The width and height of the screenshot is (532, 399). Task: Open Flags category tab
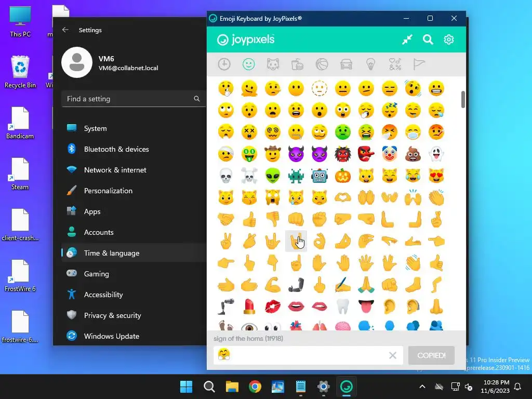(419, 64)
